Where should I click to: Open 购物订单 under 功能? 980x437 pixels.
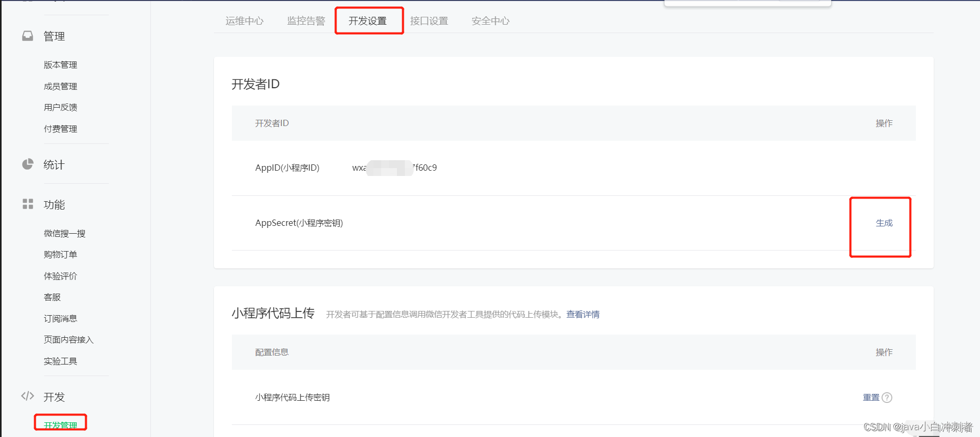tap(60, 254)
